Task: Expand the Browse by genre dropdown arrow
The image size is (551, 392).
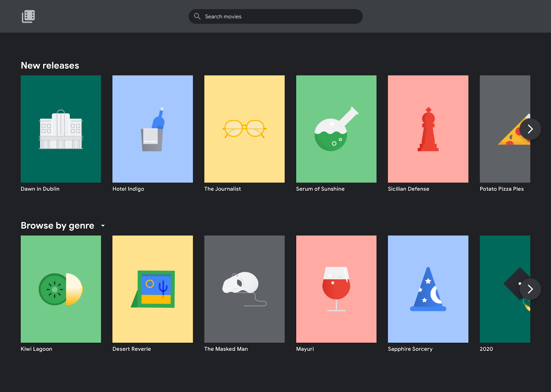Action: point(103,226)
